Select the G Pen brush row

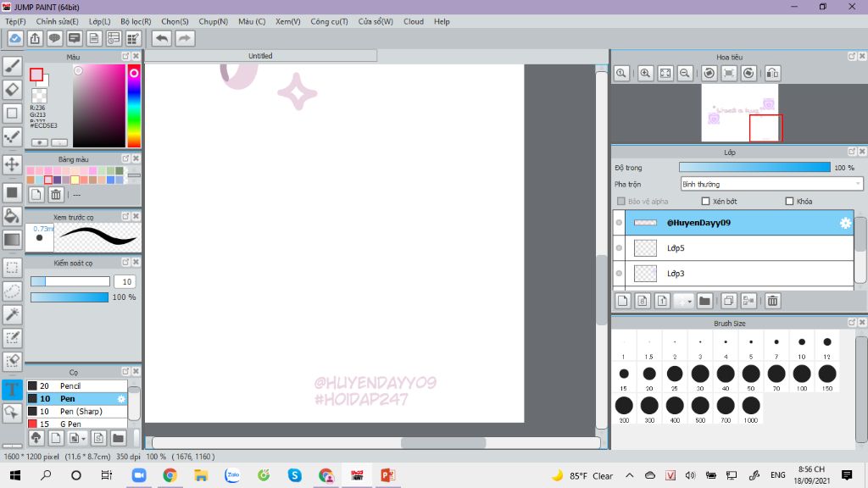77,424
